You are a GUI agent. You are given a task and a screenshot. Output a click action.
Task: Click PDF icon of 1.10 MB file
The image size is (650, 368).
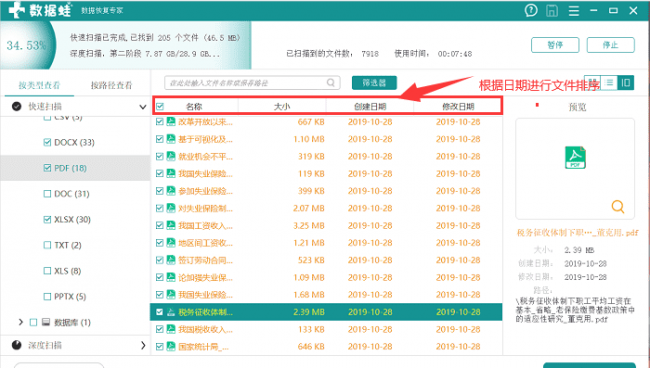point(171,139)
